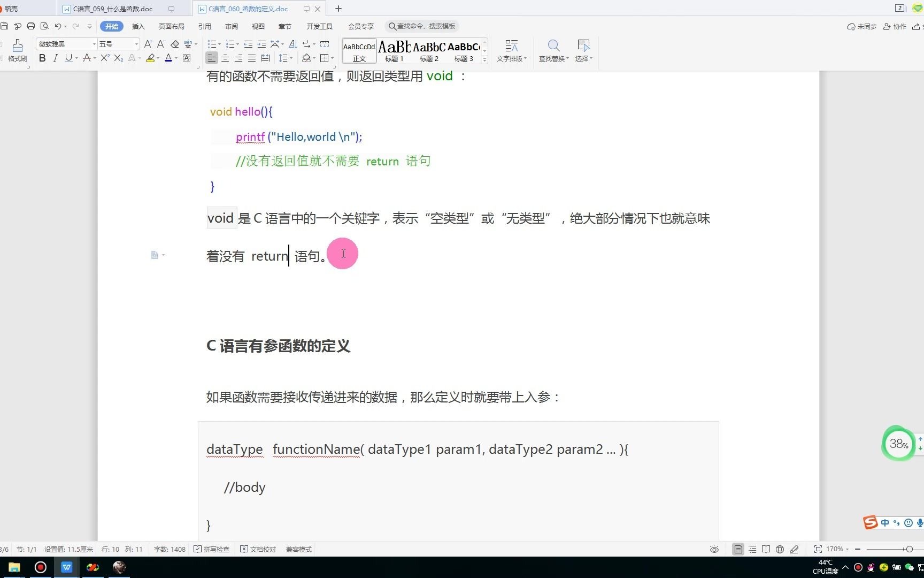Open a new document tab with plus

point(338,9)
